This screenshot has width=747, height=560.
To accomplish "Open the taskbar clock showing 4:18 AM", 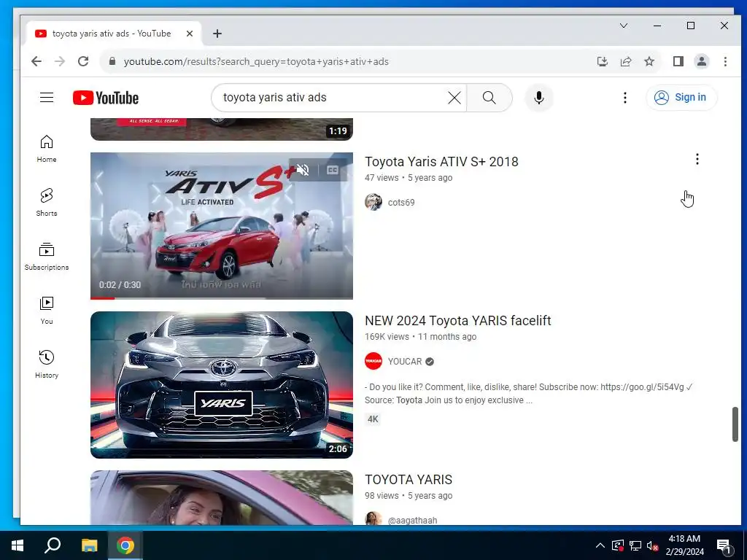I will tap(684, 545).
